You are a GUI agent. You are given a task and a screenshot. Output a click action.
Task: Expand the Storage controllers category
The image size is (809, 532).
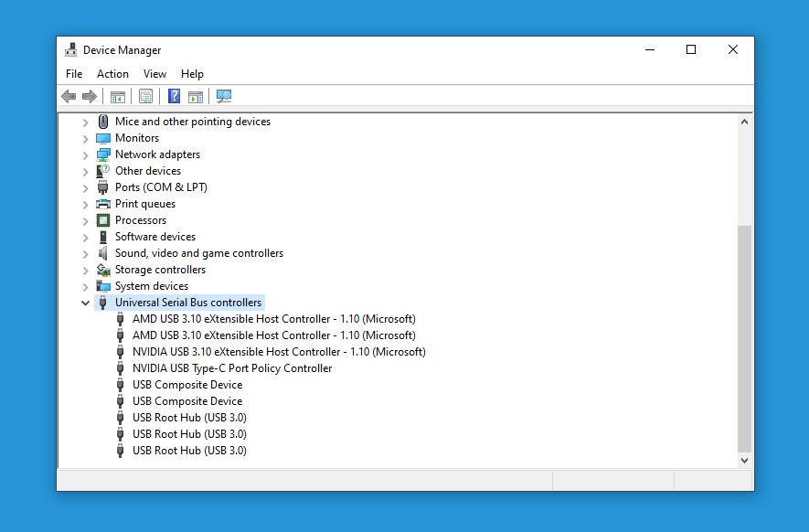pos(86,271)
